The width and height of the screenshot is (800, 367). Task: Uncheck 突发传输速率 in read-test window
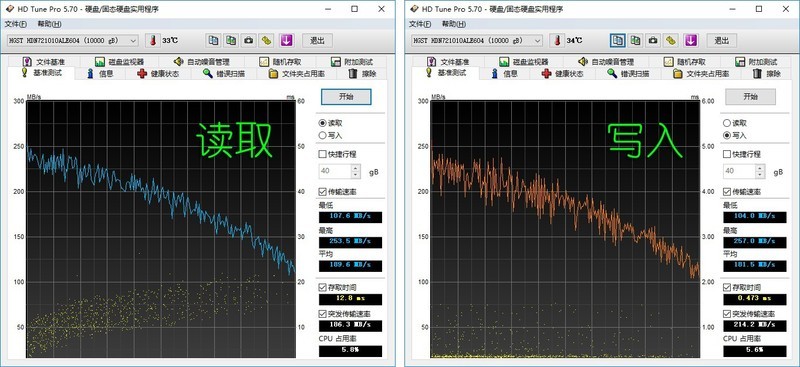tap(322, 314)
